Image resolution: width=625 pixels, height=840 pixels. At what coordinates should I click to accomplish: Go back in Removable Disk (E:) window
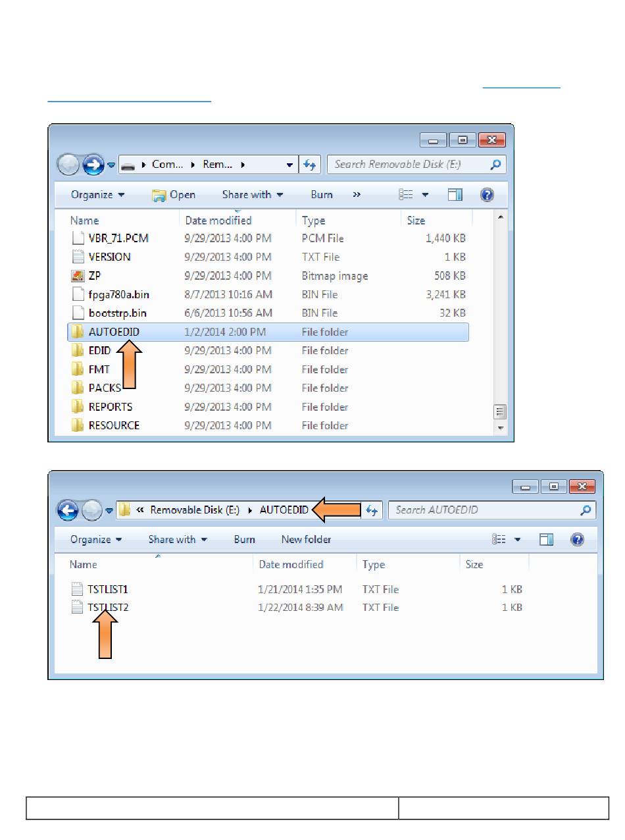tap(68, 165)
